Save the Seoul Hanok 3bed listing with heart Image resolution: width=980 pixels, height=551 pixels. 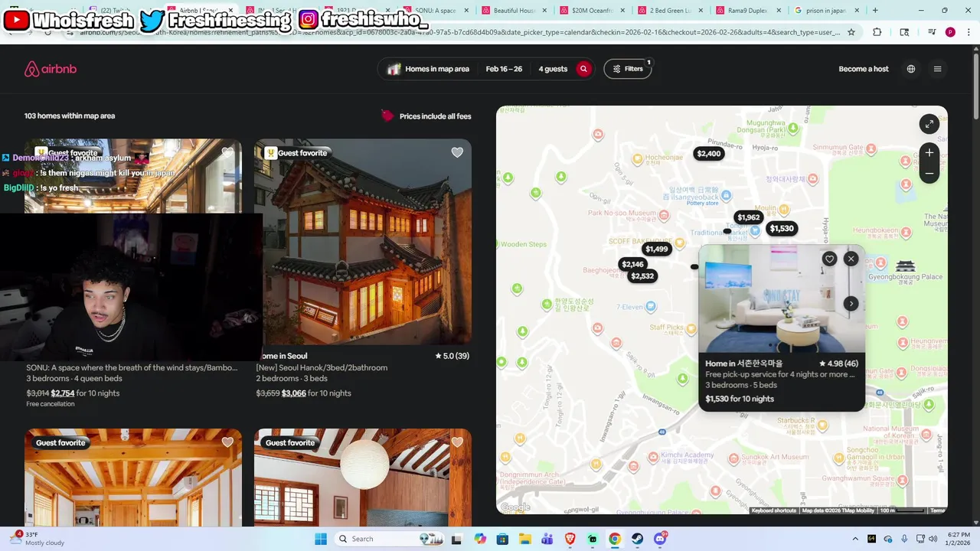(457, 152)
